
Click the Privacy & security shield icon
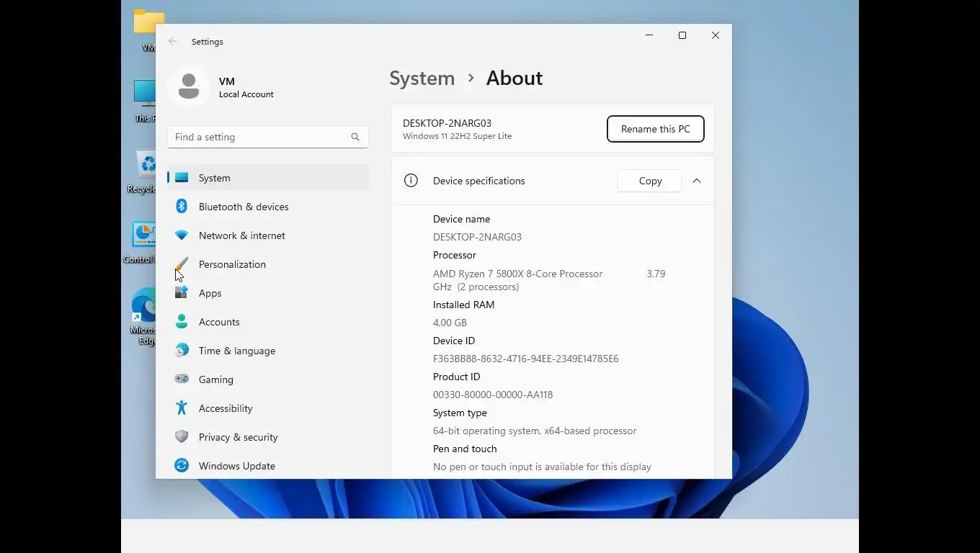coord(182,437)
